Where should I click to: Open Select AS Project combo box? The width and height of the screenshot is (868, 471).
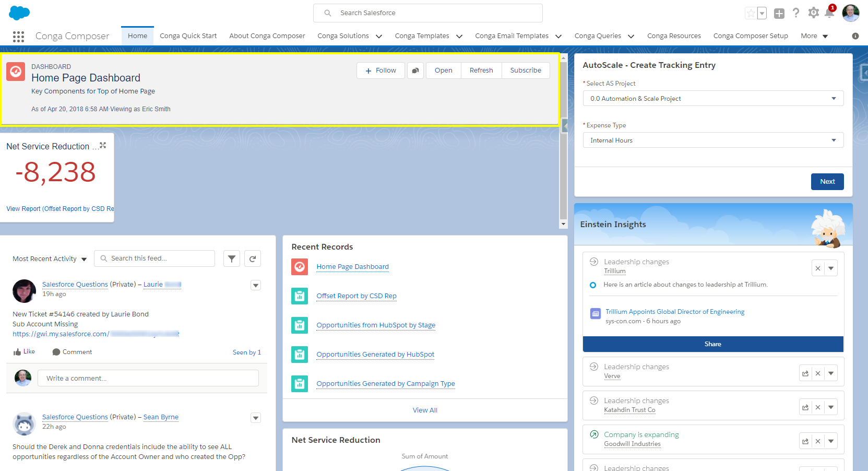coord(713,98)
